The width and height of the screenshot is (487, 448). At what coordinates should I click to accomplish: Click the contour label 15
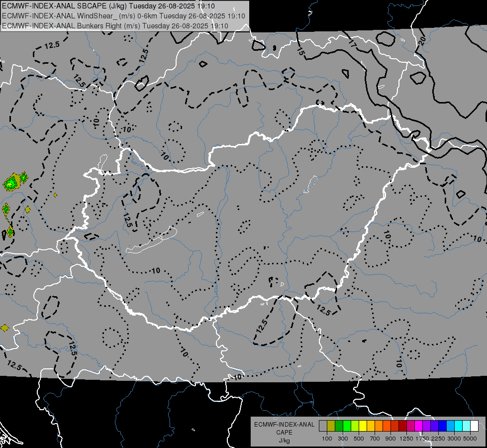(300, 51)
